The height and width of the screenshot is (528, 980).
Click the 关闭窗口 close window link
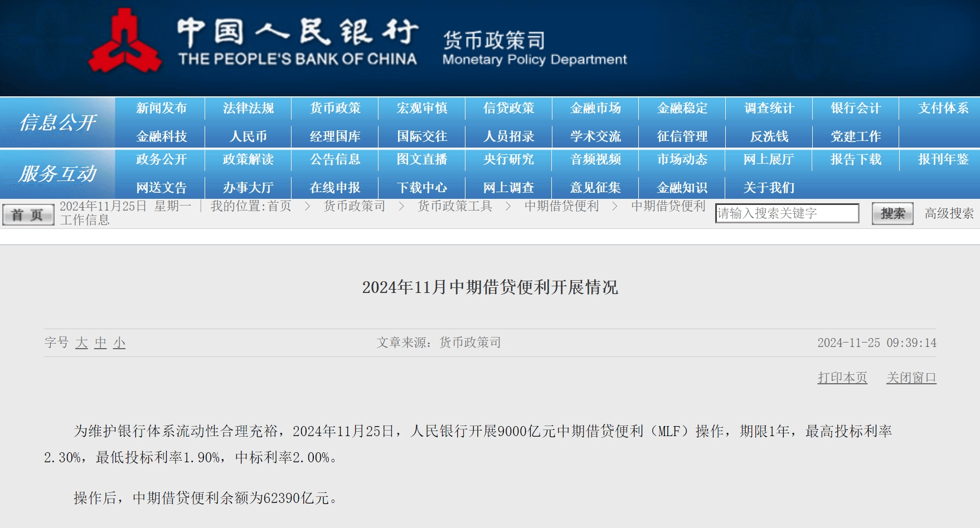(911, 378)
